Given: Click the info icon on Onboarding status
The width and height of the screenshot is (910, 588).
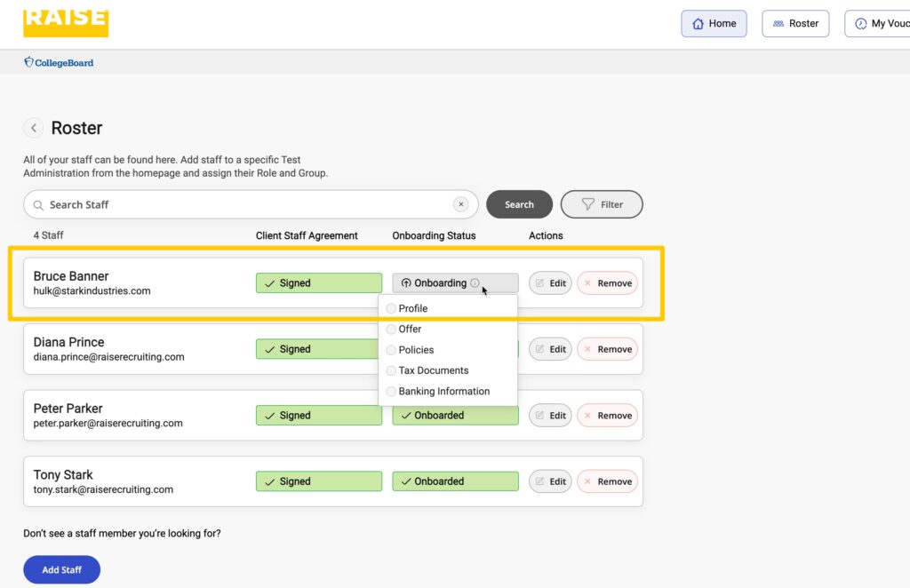Looking at the screenshot, I should (475, 283).
